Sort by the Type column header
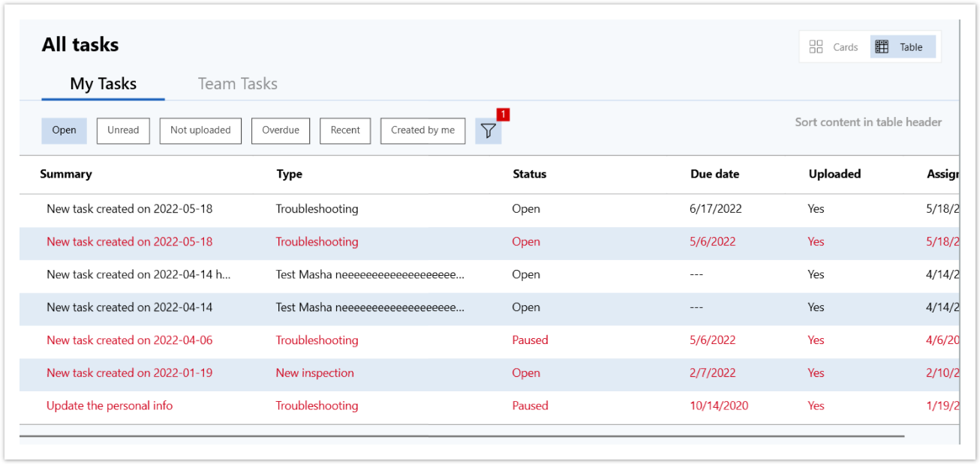The image size is (980, 464). 289,174
